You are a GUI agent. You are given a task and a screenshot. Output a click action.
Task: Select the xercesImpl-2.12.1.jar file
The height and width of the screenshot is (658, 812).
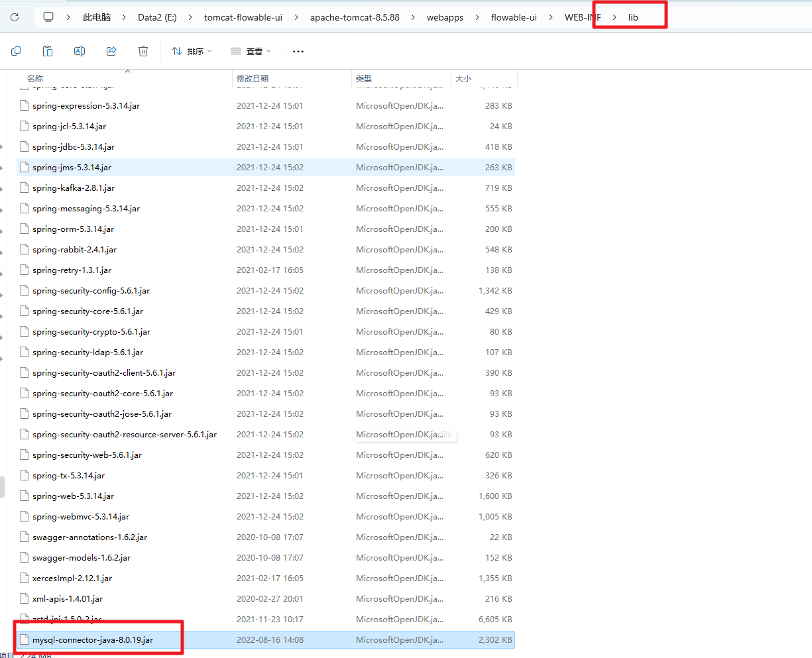pyautogui.click(x=72, y=578)
